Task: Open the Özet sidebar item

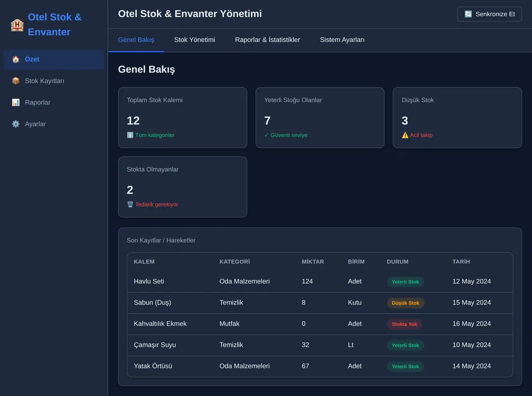Action: coord(54,59)
